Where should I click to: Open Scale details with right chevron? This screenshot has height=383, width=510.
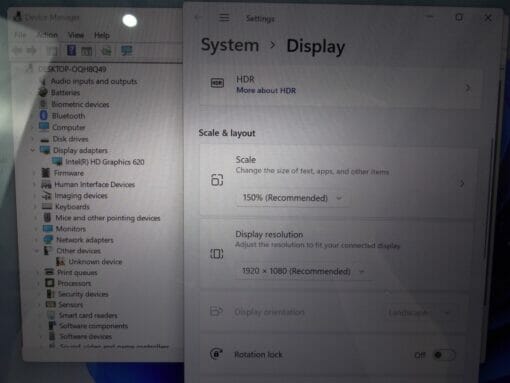coord(462,183)
